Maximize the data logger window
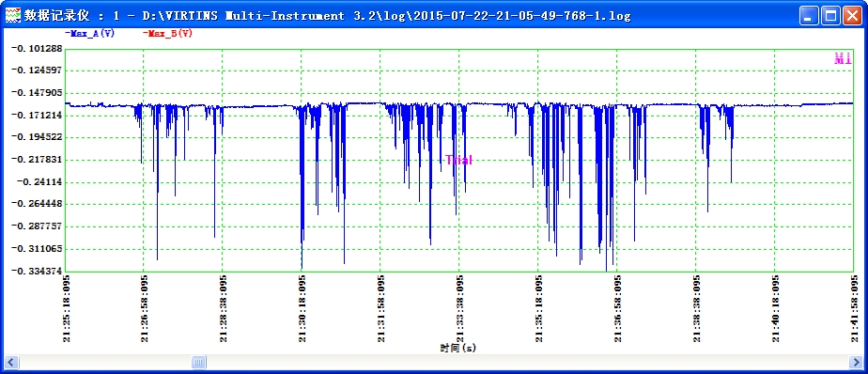 830,16
